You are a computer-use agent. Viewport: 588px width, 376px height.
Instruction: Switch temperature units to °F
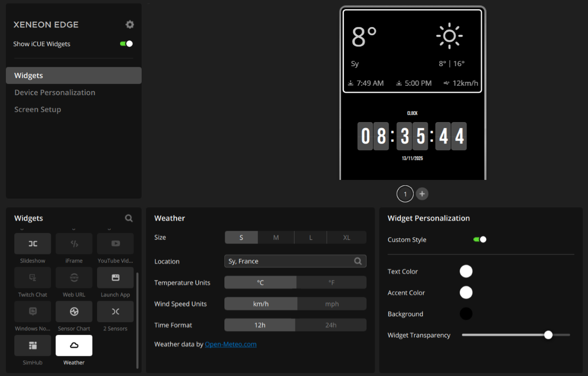click(331, 282)
